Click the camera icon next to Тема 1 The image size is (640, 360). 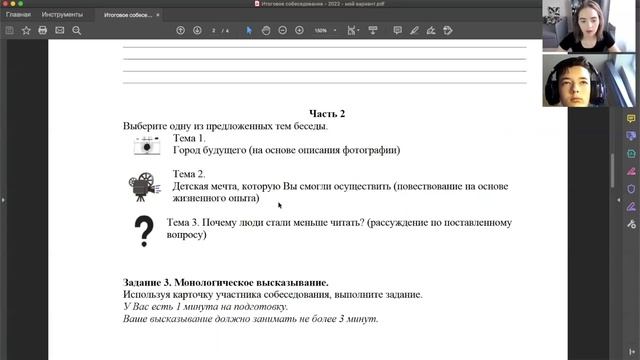147,145
